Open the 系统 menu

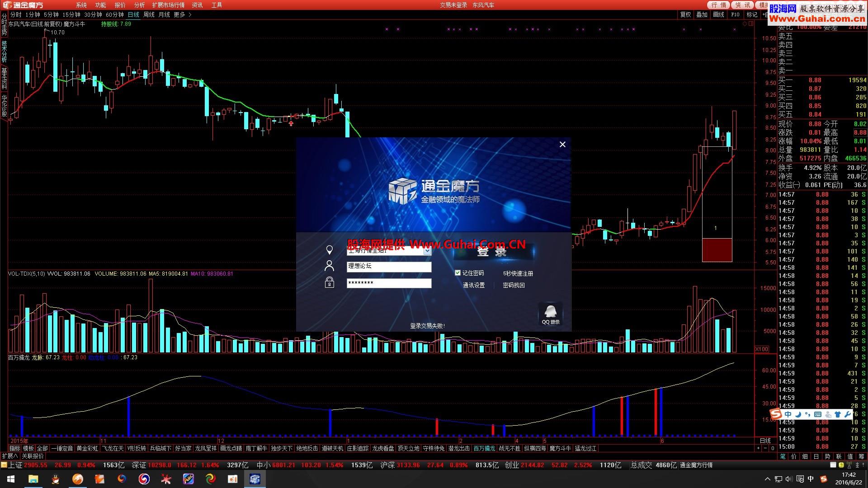(x=81, y=5)
